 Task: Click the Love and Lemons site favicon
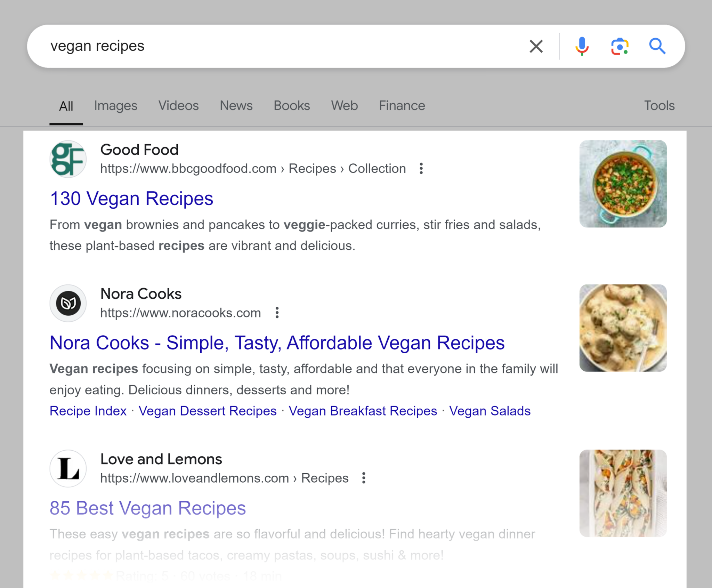[67, 468]
